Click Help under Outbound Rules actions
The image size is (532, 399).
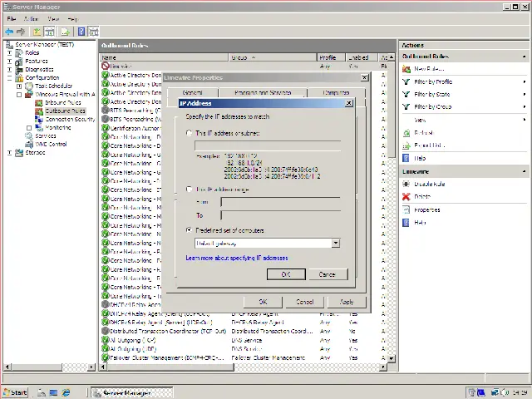coord(420,158)
